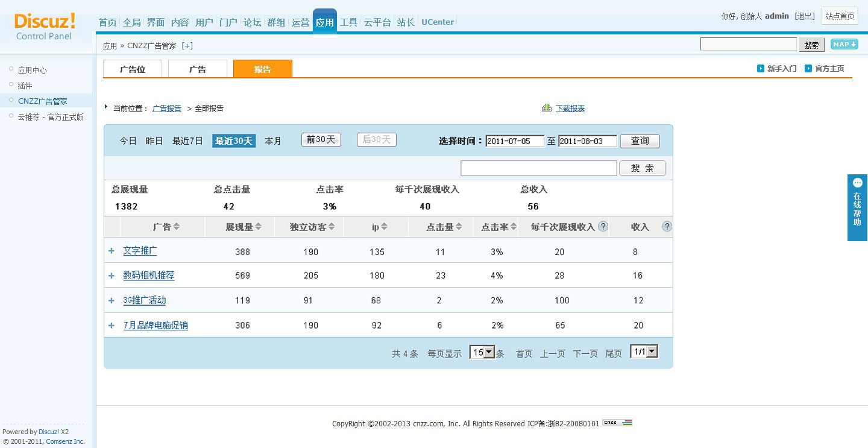Viewport: 868px width, 448px height.
Task: Open the 新手入门 link
Action: (782, 69)
